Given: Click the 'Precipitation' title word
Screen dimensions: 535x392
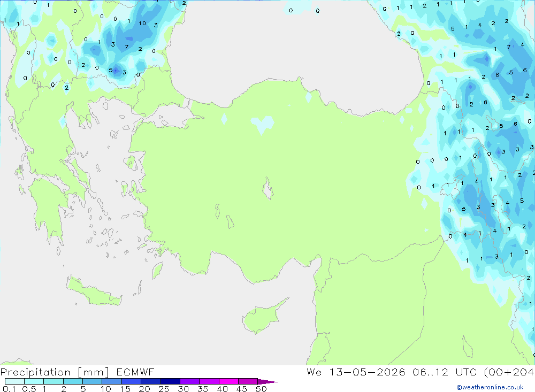Looking at the screenshot, I should pyautogui.click(x=35, y=372).
